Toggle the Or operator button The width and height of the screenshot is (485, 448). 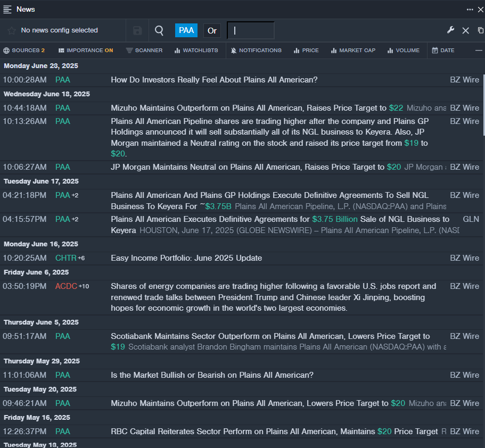tap(212, 31)
